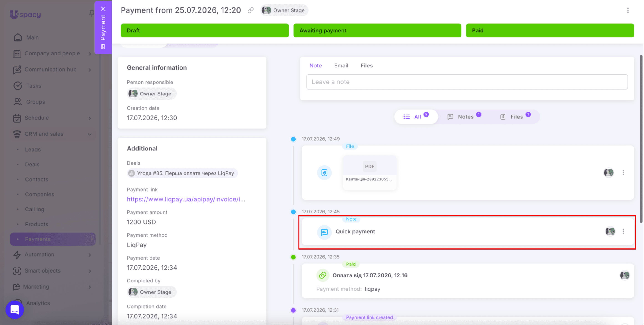Click the vertical Payment tab label
This screenshot has height=325, width=644.
(x=103, y=27)
